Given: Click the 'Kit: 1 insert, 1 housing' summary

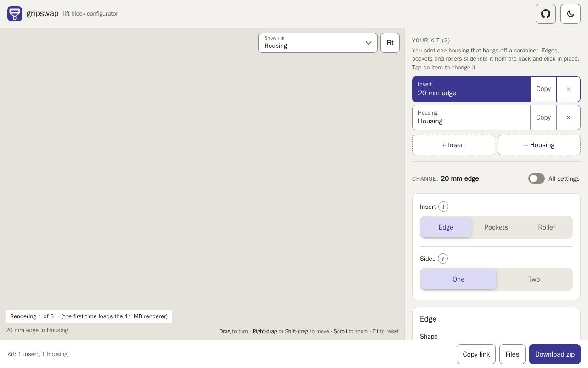Looking at the screenshot, I should (37, 354).
